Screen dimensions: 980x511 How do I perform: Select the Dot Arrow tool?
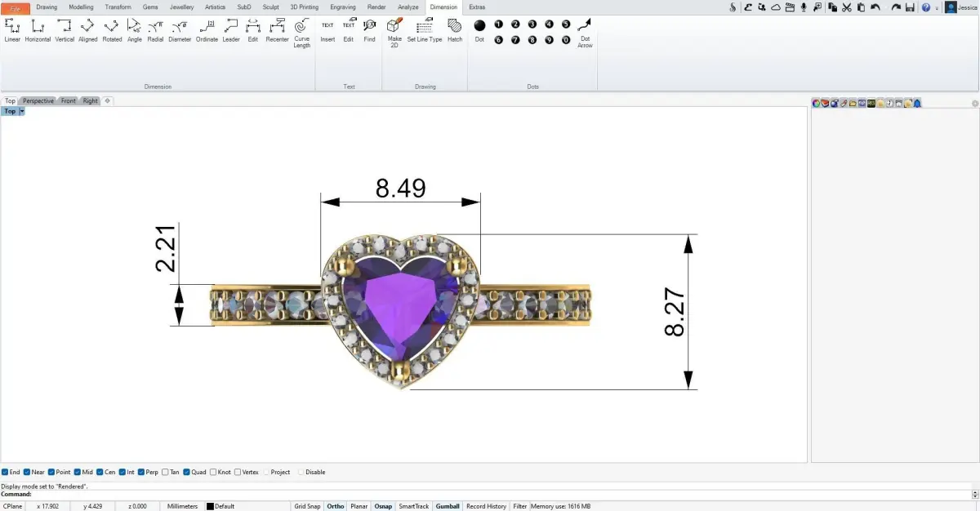[585, 33]
